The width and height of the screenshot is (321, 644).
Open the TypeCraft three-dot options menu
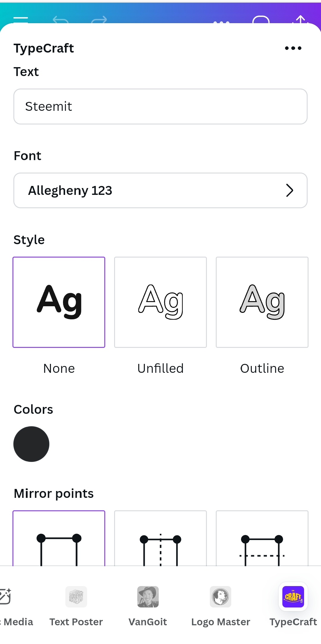click(293, 48)
